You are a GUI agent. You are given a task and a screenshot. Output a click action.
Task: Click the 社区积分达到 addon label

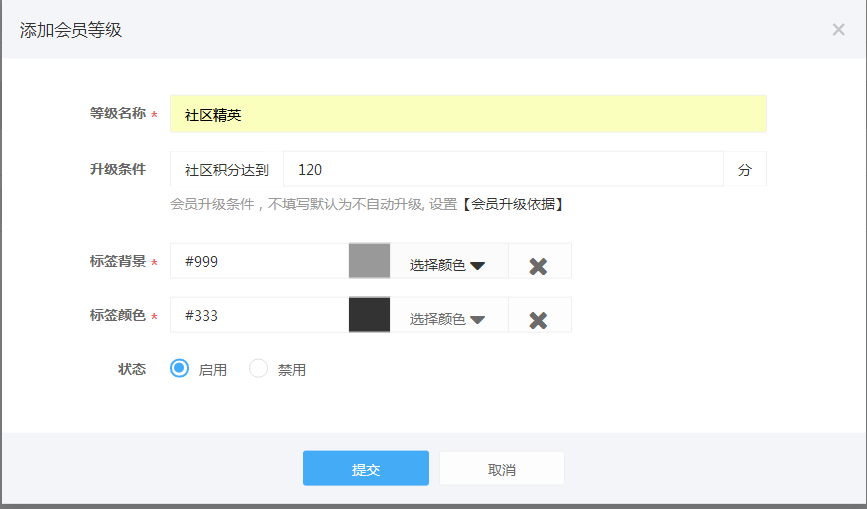point(227,169)
